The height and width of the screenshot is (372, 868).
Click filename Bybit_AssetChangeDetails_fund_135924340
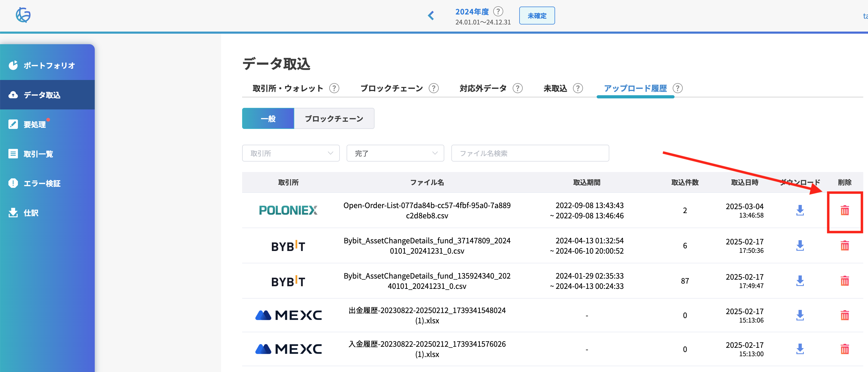427,281
